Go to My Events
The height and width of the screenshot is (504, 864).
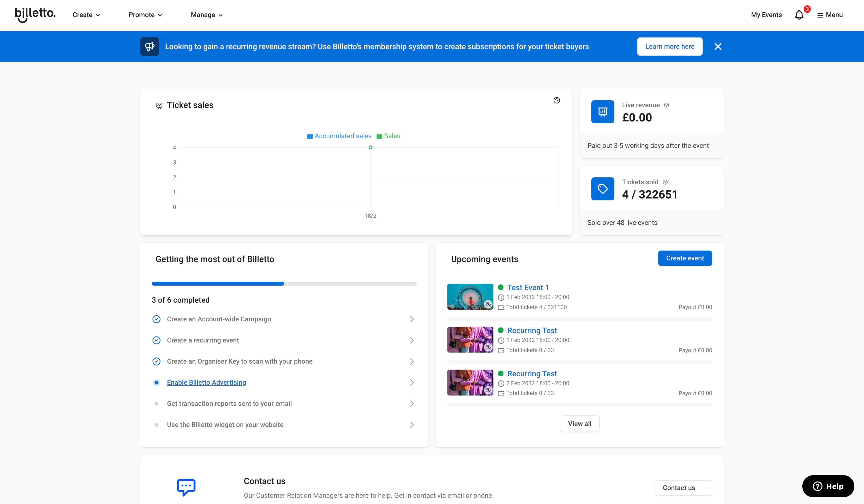coord(766,15)
